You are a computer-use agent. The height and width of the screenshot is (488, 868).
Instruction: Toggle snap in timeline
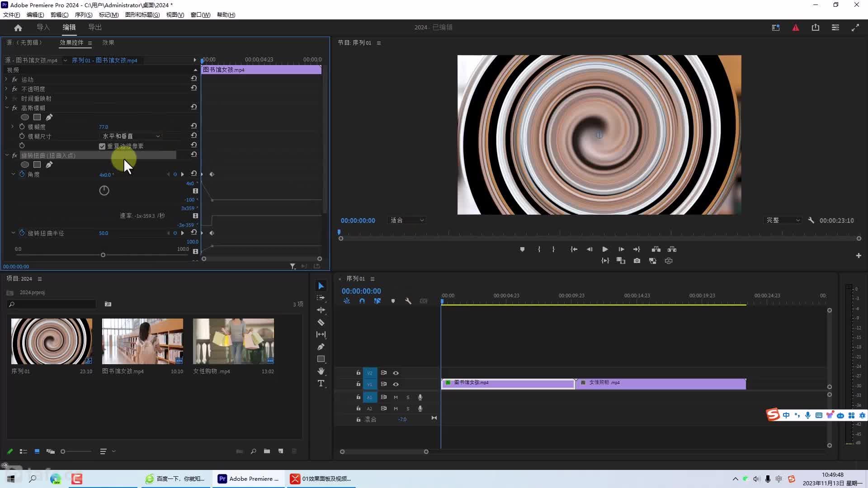362,301
